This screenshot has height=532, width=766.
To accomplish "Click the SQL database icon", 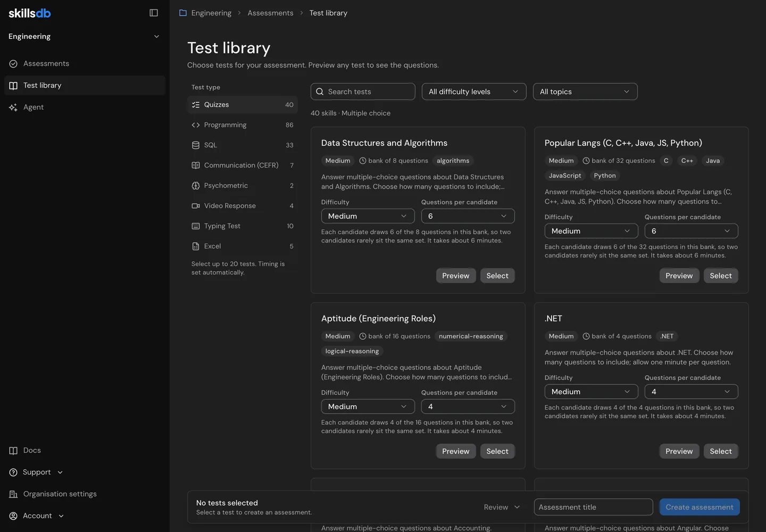I will pyautogui.click(x=196, y=145).
